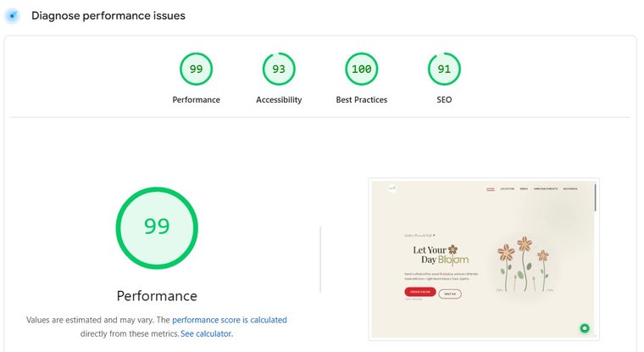This screenshot has height=352, width=644.
Task: Select the SEO 91 score gauge
Action: tap(444, 69)
